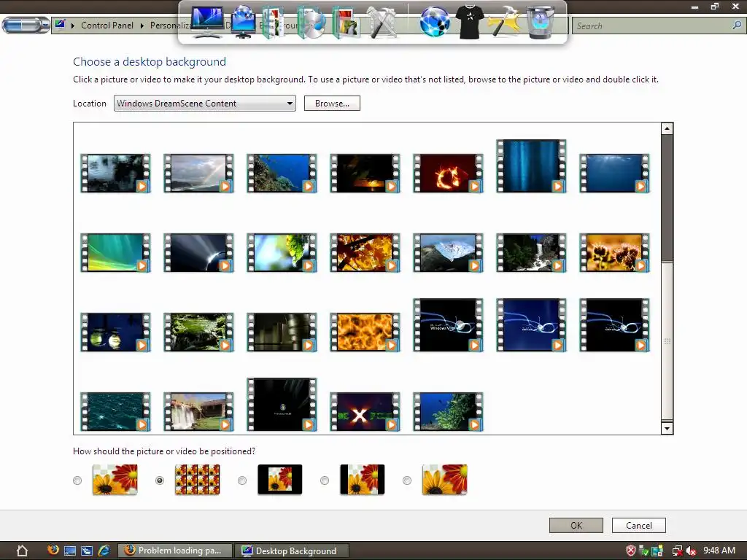This screenshot has width=747, height=560.
Task: Open the Location dropdown list
Action: [205, 104]
